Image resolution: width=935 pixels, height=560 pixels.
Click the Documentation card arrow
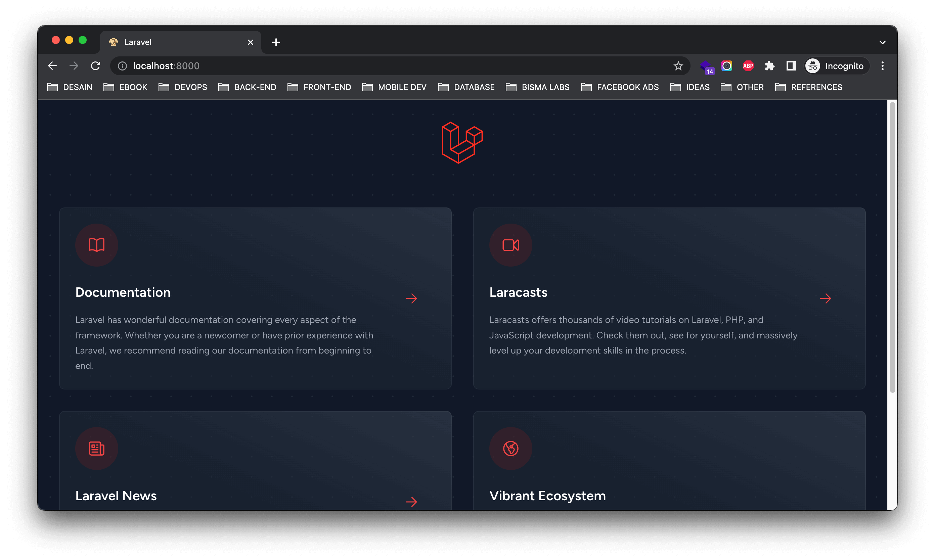[x=411, y=298]
